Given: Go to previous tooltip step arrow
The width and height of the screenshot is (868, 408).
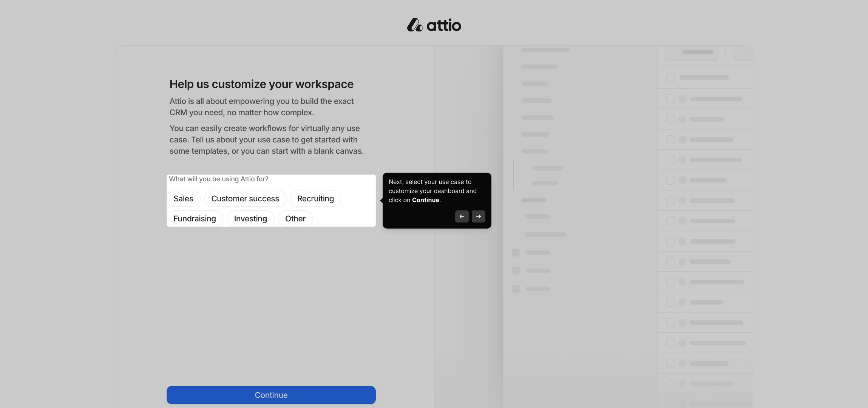Looking at the screenshot, I should point(462,216).
